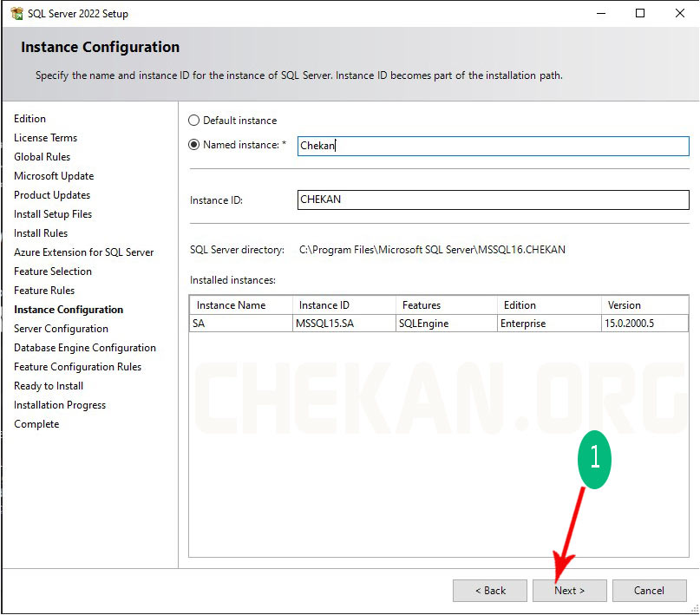Screen dimensions: 700x615
Task: Click into the Named instance text field
Action: click(x=494, y=146)
